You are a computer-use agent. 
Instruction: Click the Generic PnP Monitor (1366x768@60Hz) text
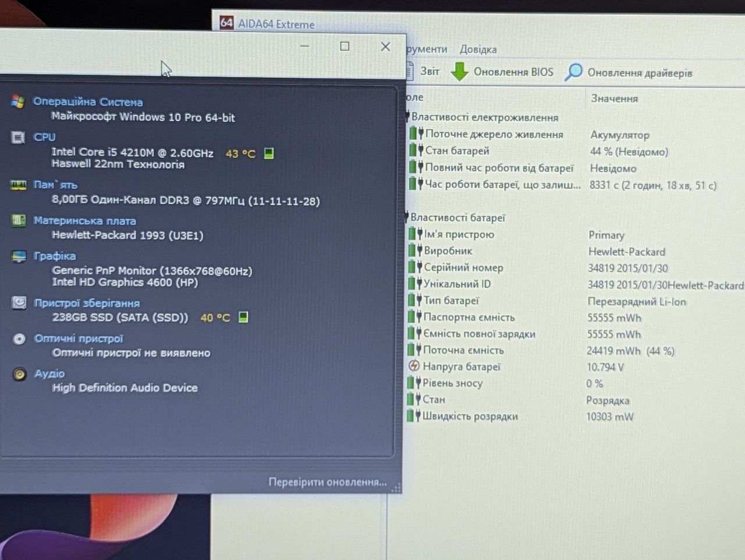[152, 270]
